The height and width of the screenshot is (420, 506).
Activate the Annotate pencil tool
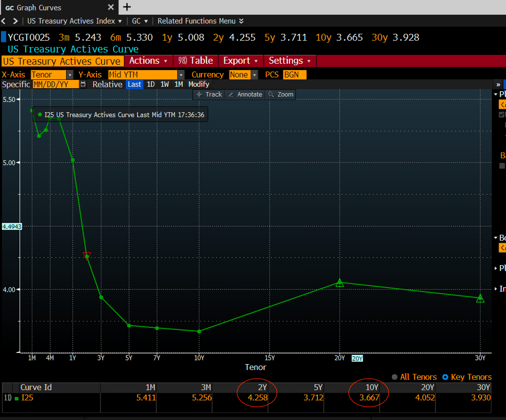coord(245,94)
